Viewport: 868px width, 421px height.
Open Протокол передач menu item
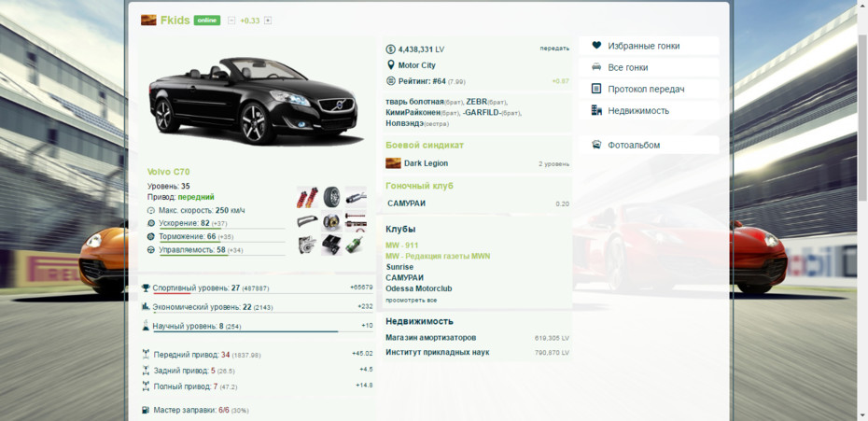click(x=649, y=90)
